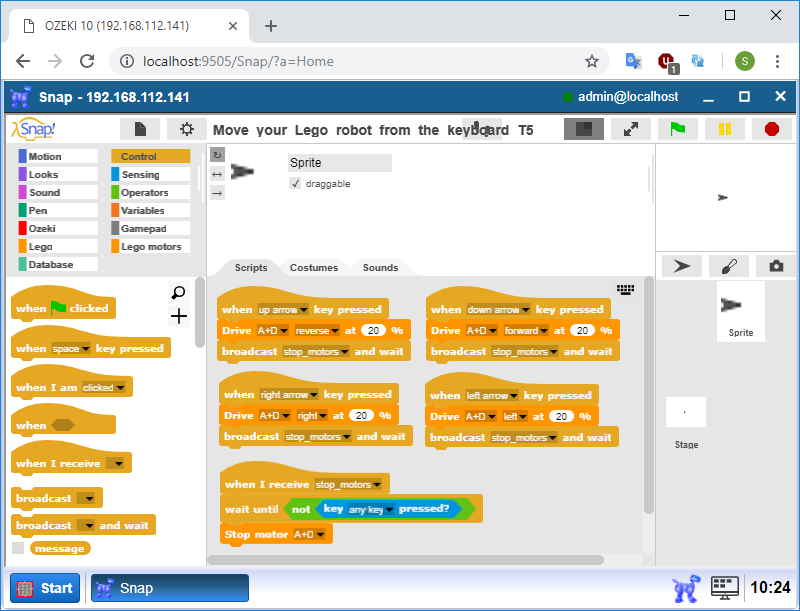Switch to the Sounds tab
The image size is (800, 611).
pyautogui.click(x=380, y=267)
